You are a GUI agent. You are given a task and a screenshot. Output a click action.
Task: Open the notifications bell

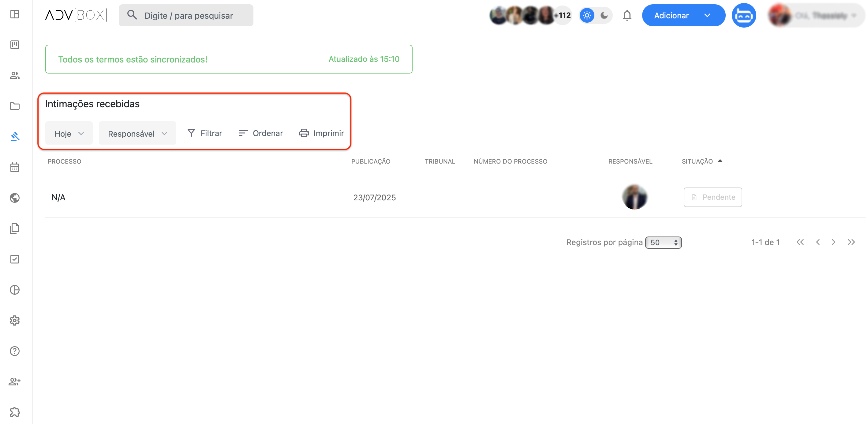coord(627,16)
